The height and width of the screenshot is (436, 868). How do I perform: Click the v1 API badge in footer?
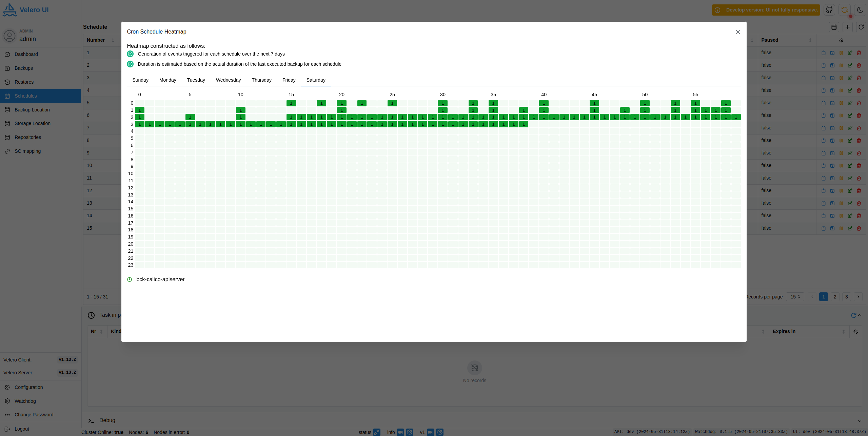[x=431, y=432]
